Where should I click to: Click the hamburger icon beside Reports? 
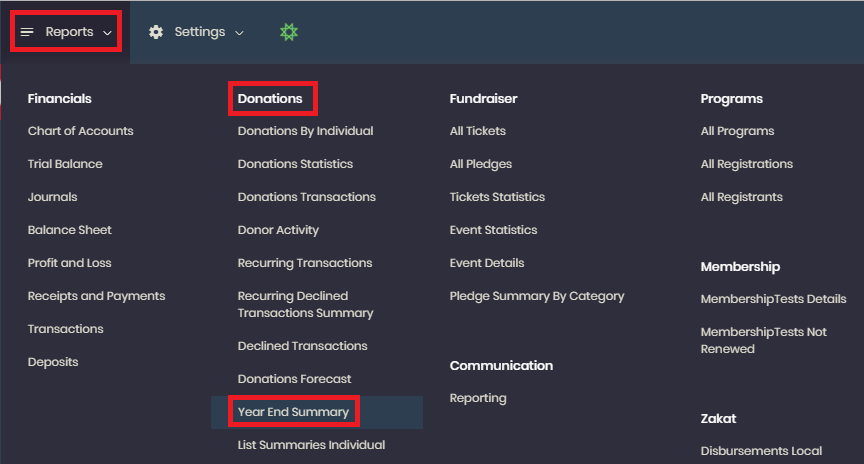tap(27, 32)
